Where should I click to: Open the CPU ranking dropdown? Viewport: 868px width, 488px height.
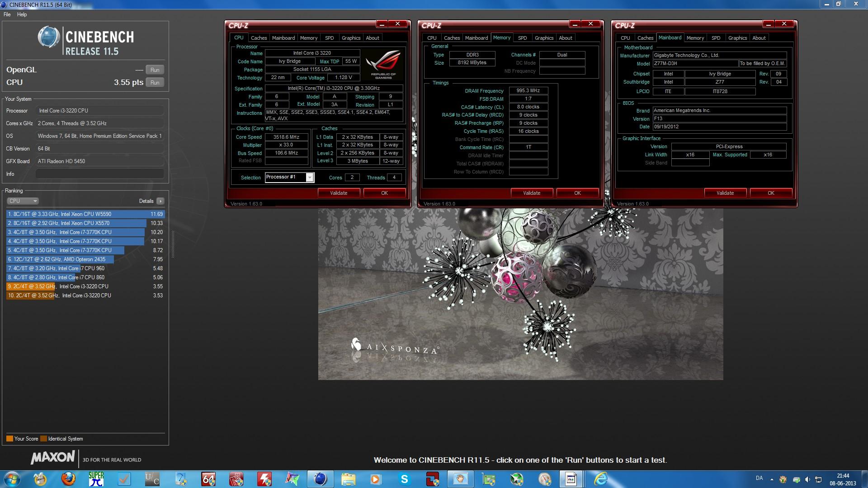(x=23, y=201)
